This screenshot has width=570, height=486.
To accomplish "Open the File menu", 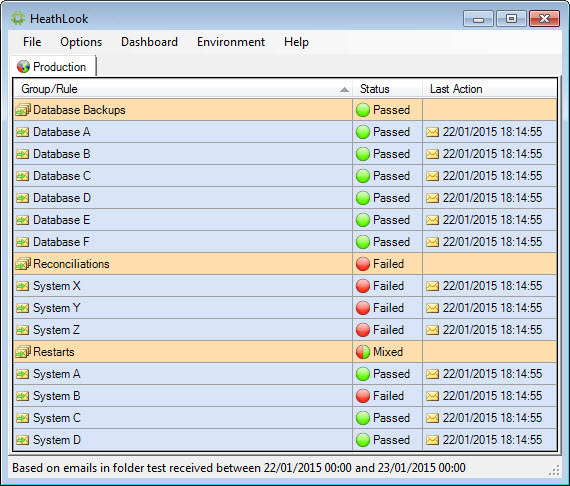I will 32,42.
